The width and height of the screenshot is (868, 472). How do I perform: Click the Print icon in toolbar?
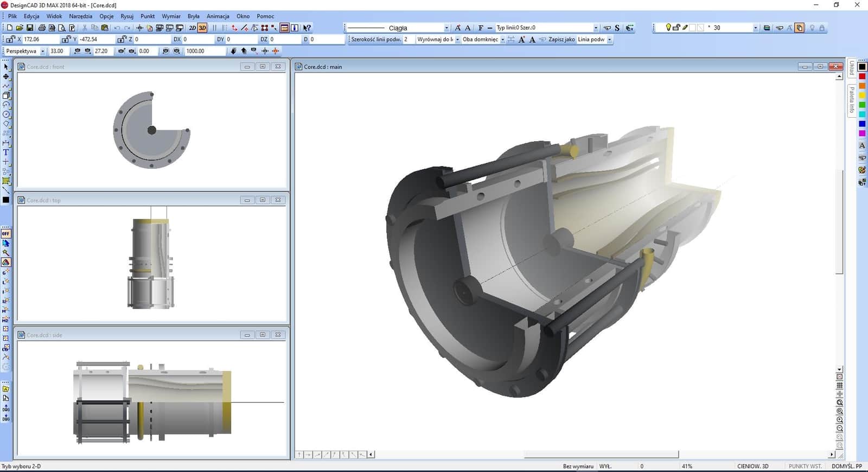[x=42, y=28]
